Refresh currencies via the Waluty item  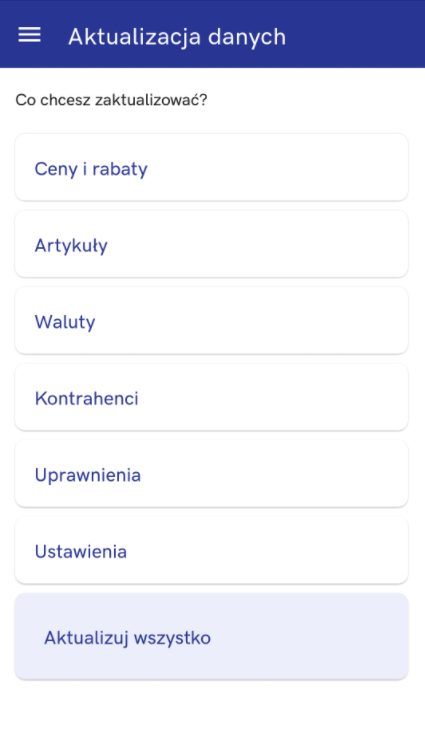click(x=211, y=320)
